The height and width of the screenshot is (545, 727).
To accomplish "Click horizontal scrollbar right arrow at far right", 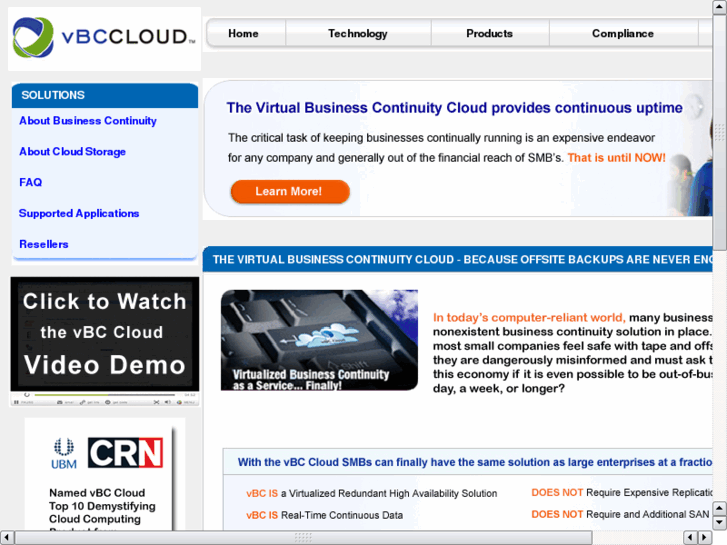I will click(705, 538).
